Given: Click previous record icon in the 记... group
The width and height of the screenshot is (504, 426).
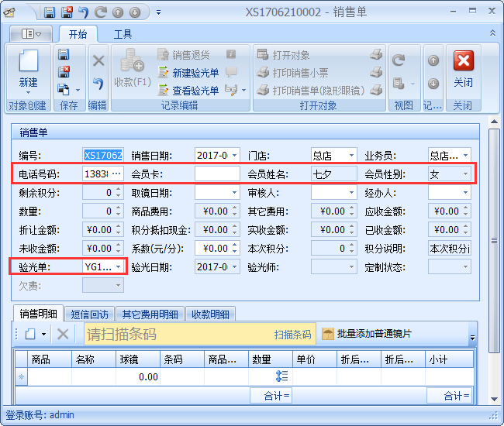Looking at the screenshot, I should click(x=433, y=60).
